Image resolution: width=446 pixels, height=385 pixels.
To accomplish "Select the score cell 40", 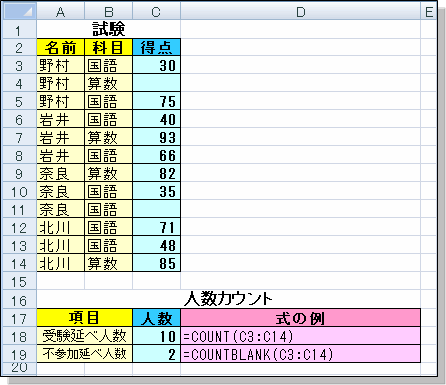I will (156, 119).
